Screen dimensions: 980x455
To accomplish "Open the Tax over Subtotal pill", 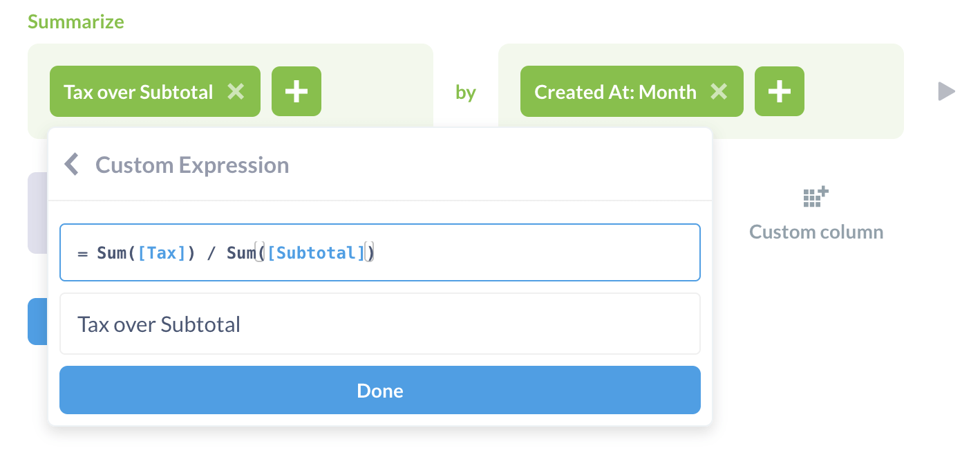I will tap(138, 92).
